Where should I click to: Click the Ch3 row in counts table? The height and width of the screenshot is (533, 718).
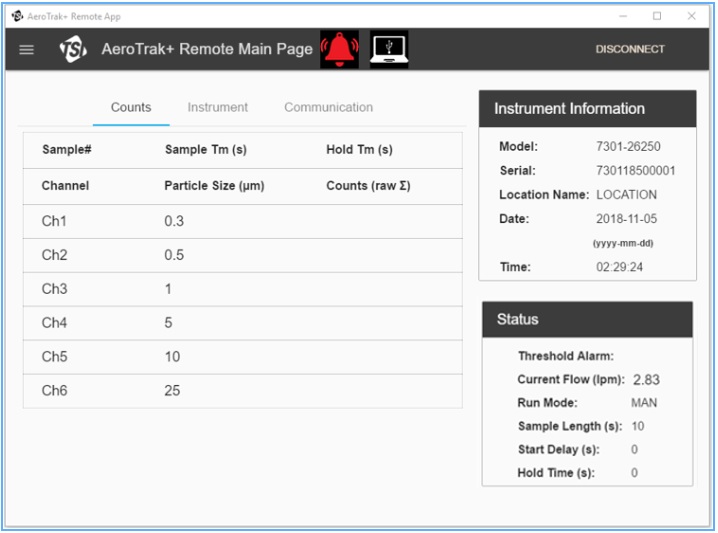(x=242, y=290)
